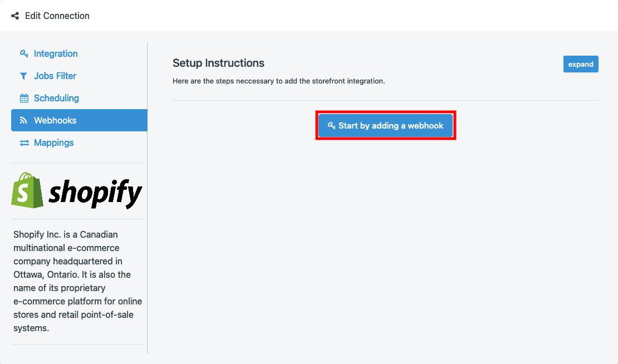Click the share icon beside Edit Connection
Screen dimensions: 618x364
15,16
